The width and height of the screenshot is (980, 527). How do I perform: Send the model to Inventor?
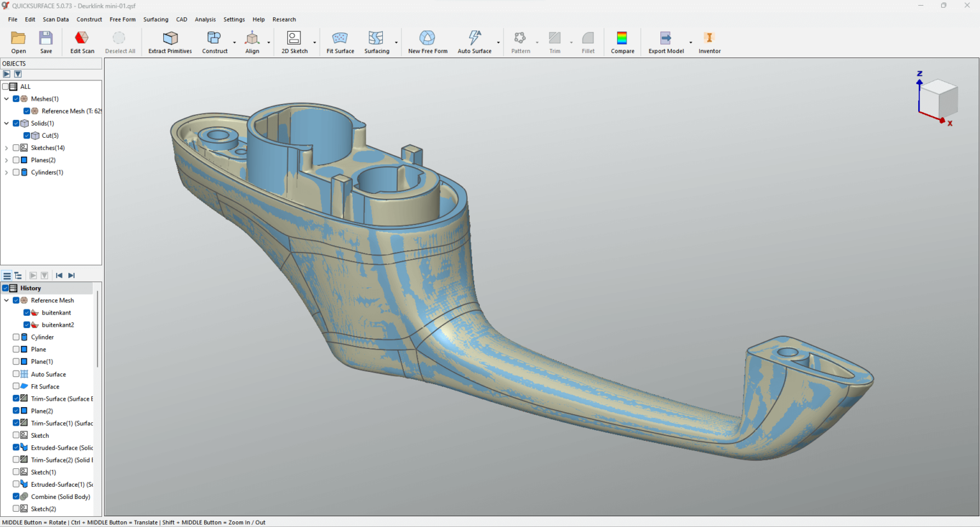[709, 41]
